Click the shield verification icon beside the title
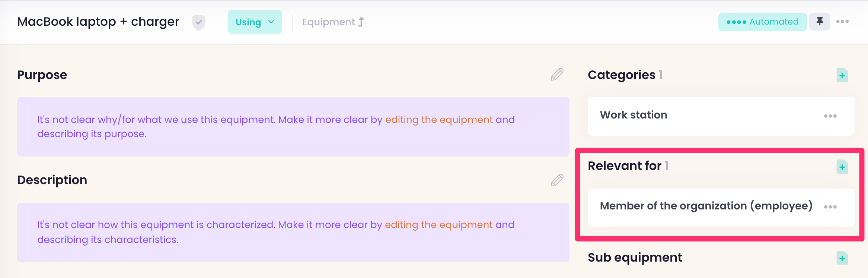This screenshot has width=868, height=278. [199, 22]
